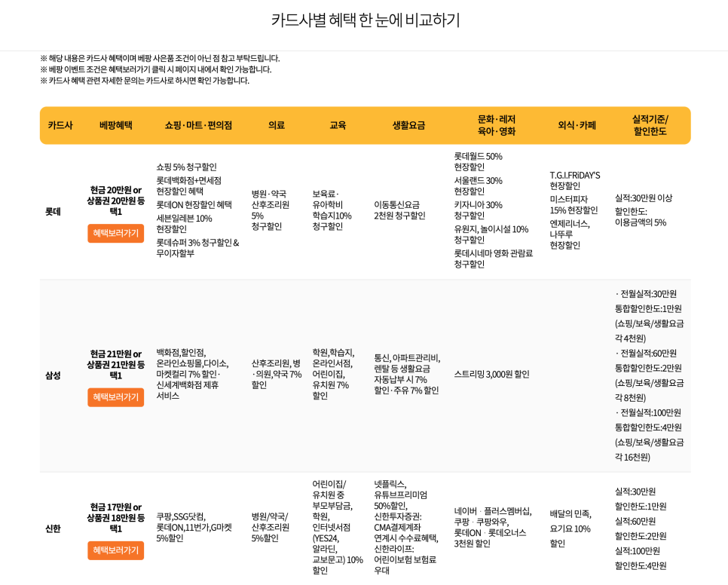Click 네이버·플러스멤버십 3천원 할인 cell

[493, 528]
